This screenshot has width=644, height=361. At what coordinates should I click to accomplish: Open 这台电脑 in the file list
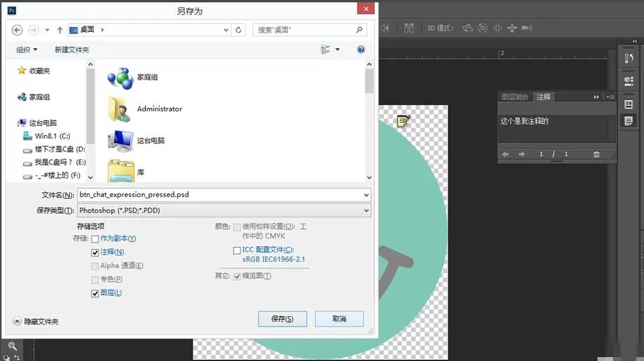(x=136, y=141)
